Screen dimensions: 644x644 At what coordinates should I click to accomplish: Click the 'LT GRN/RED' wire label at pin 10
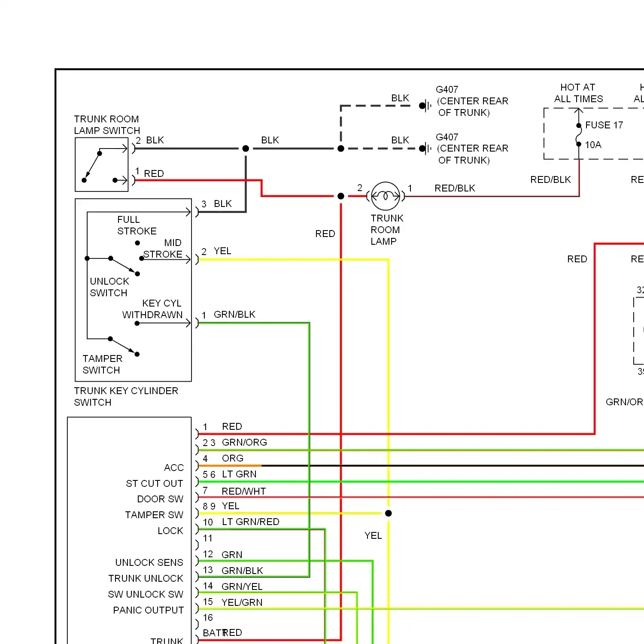(x=251, y=522)
